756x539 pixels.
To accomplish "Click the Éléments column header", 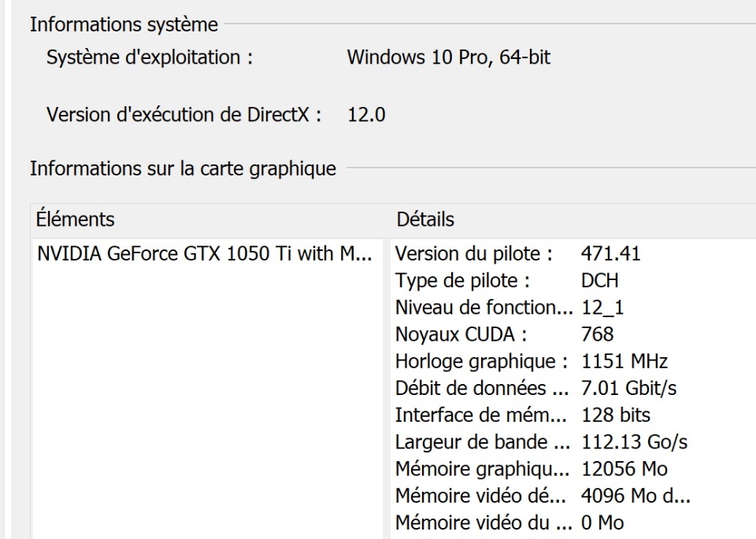I will (x=76, y=219).
